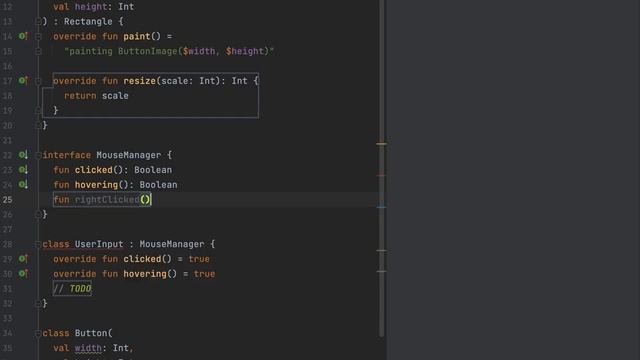Click 'MouseManager' supertype on UserInput line

coord(172,244)
